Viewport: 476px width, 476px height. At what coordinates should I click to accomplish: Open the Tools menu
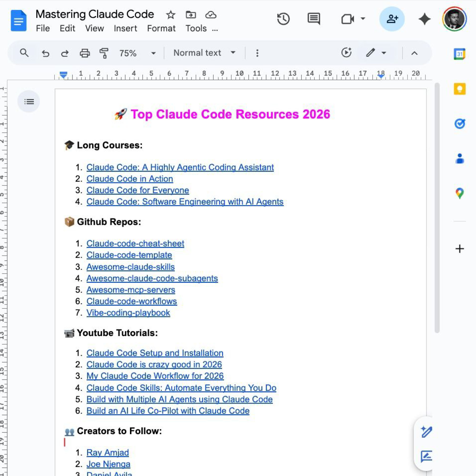[196, 29]
